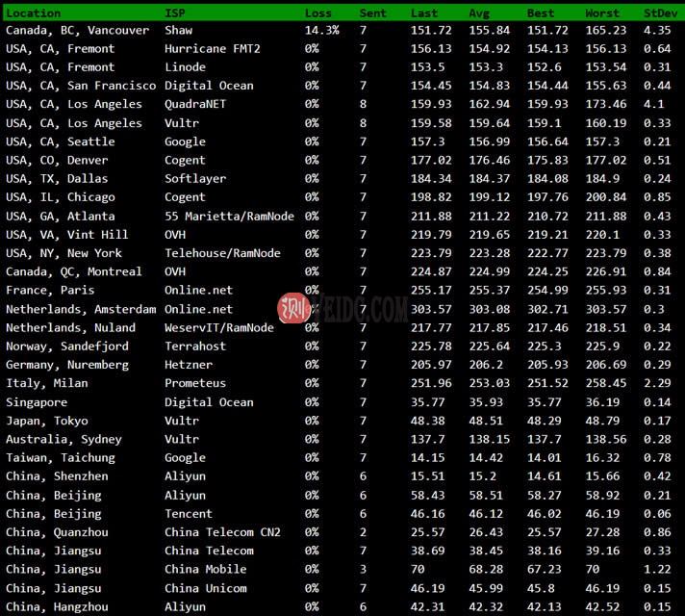Click the Telehouse/RamNode ISP entry
Viewport: 685px width, 616px height.
click(x=222, y=253)
